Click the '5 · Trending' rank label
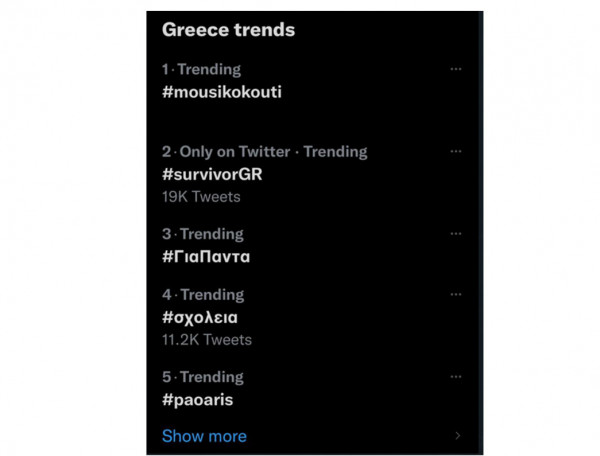Viewport: 600px width, 456px height. tap(203, 377)
